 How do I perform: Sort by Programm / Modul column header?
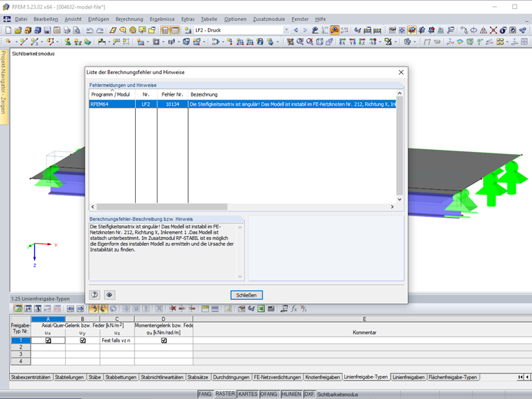click(112, 94)
